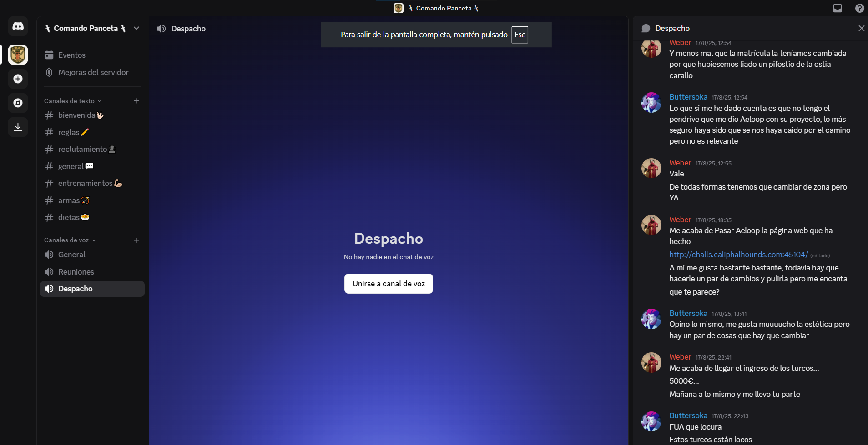This screenshot has height=445, width=868.
Task: Open the general text channel
Action: 92,166
